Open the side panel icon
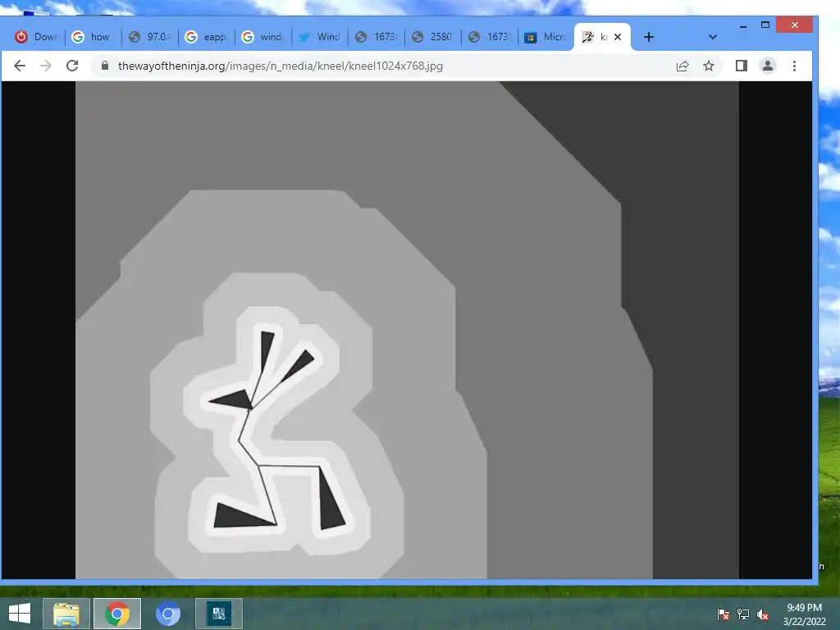Image resolution: width=840 pixels, height=630 pixels. point(742,66)
